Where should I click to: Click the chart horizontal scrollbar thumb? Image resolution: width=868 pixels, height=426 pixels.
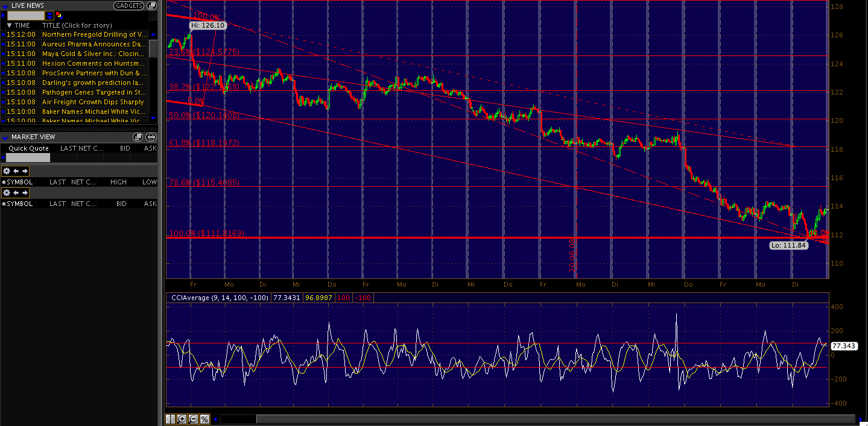[555, 419]
